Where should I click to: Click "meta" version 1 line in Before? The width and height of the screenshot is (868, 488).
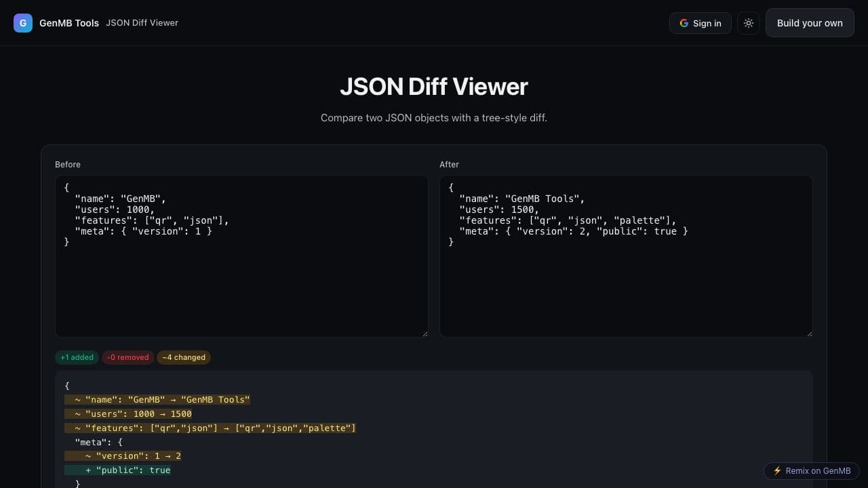tap(143, 231)
